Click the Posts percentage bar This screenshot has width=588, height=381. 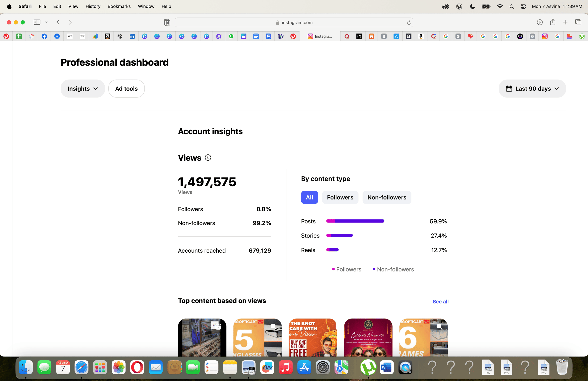pos(355,221)
